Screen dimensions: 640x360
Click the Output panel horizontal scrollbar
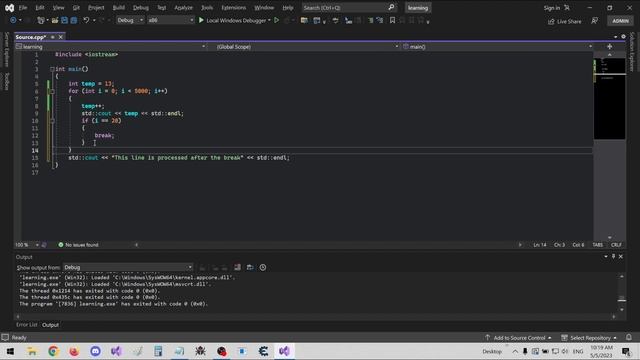316,316
